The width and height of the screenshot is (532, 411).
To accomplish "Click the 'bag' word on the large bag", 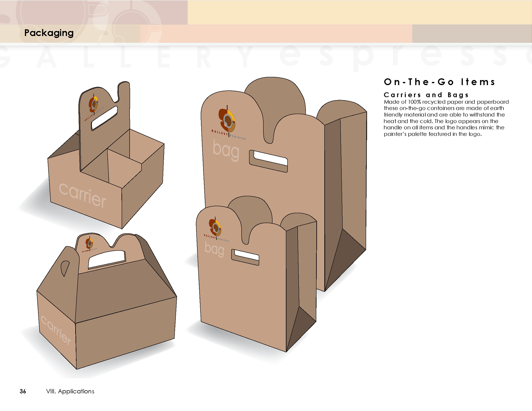I will tap(226, 150).
